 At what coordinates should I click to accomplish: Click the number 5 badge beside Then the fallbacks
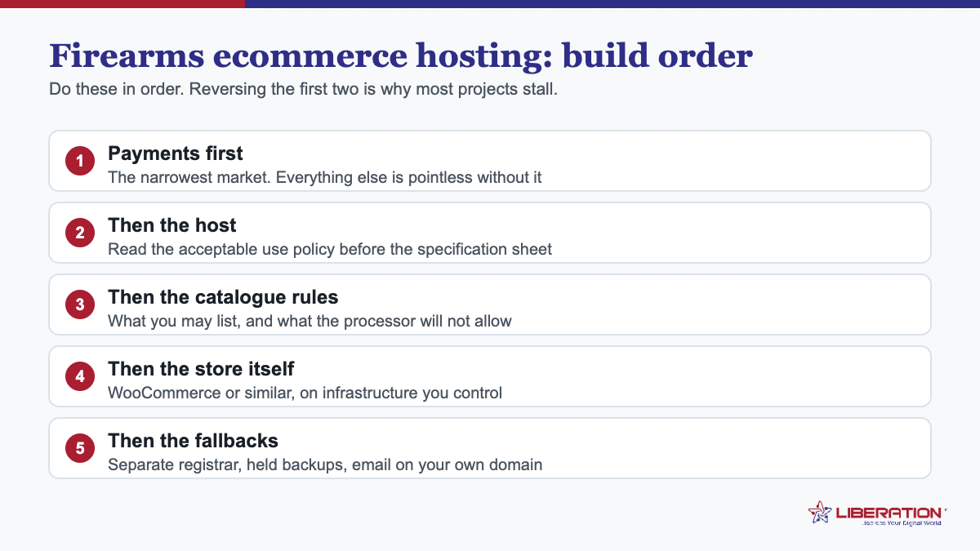pos(80,448)
